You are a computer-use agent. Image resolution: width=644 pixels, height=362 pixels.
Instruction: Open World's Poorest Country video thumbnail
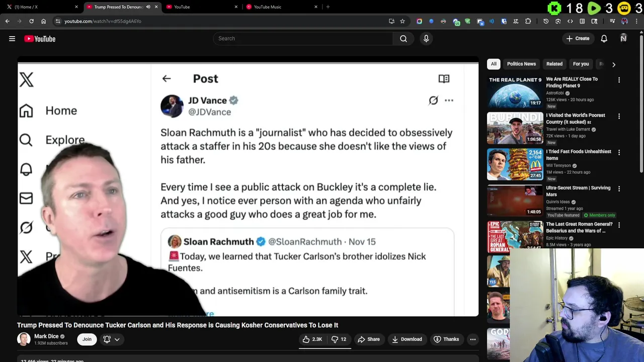click(515, 128)
